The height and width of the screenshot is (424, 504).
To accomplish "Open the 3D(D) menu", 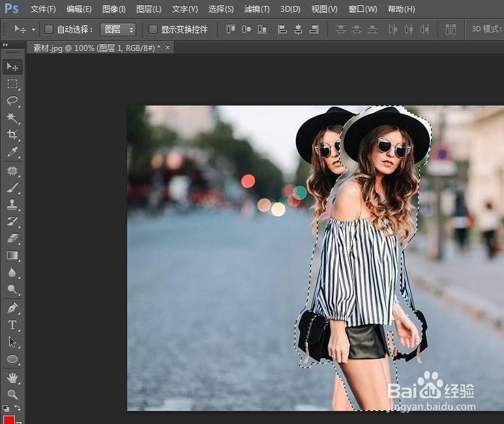I will [290, 9].
